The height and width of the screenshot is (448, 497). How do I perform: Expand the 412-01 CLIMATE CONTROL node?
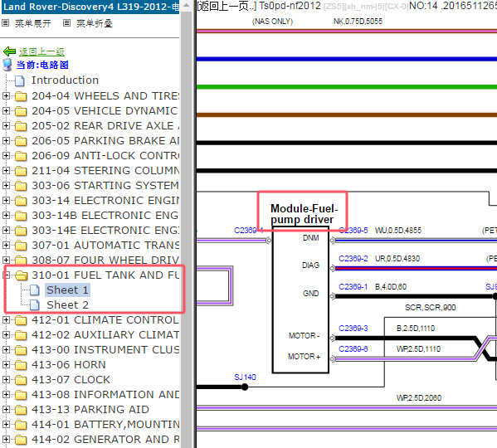6,319
